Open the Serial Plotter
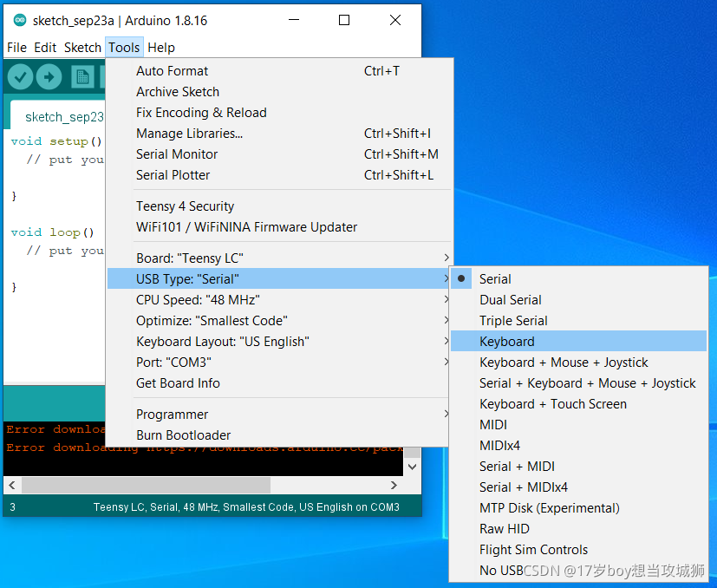Image resolution: width=717 pixels, height=588 pixels. pos(280,175)
